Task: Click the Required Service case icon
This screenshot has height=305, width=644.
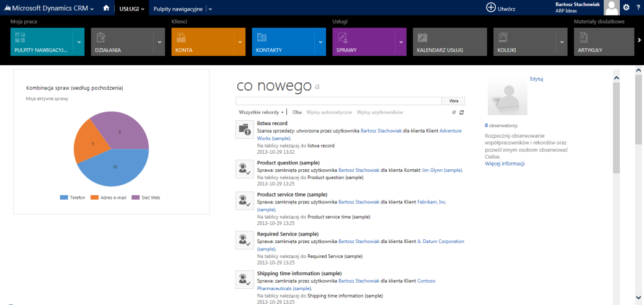Action: pyautogui.click(x=245, y=240)
